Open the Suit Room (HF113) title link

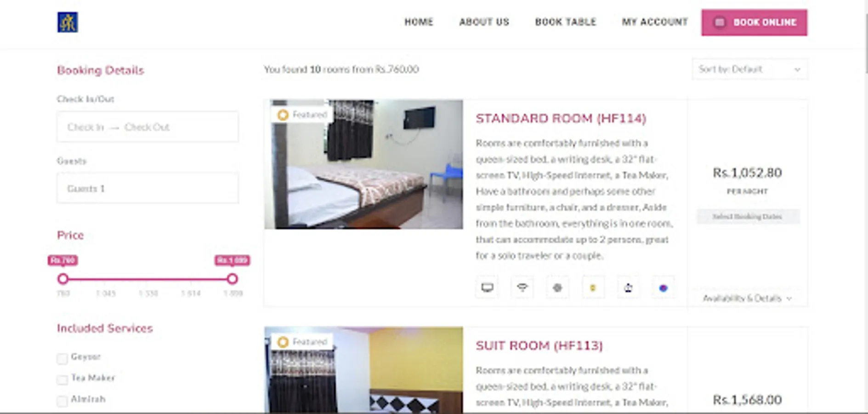tap(539, 345)
